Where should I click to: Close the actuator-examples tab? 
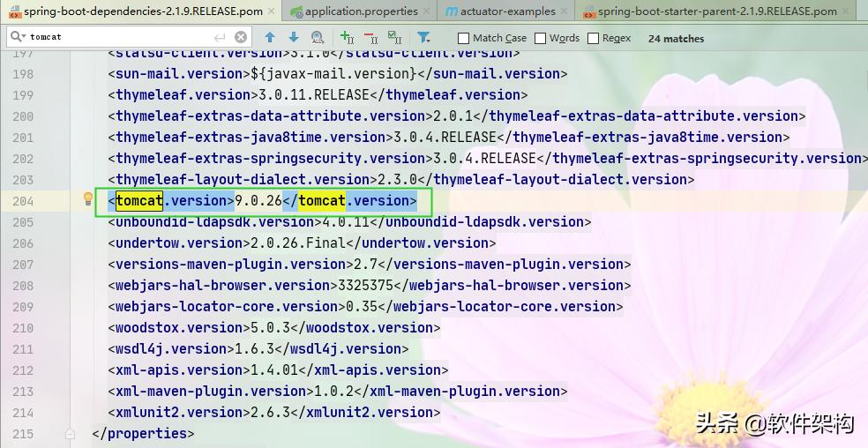564,11
